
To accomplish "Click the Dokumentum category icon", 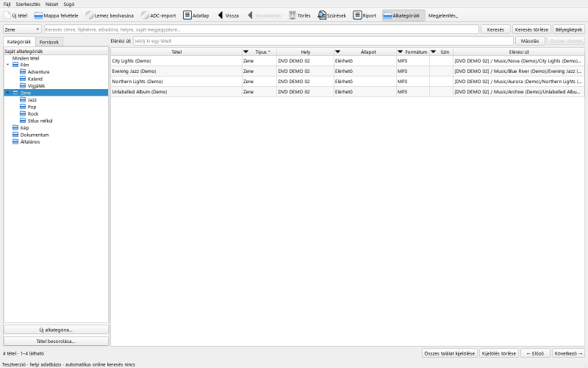I will pyautogui.click(x=15, y=135).
